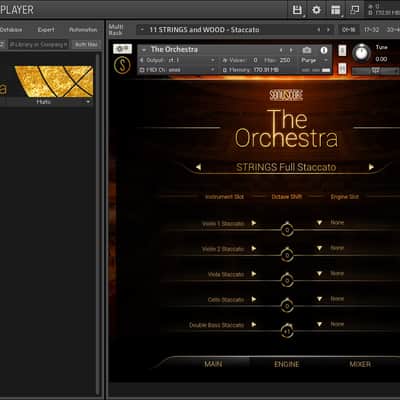The height and width of the screenshot is (400, 400).
Task: Select previous instrument arrow in The Orchestra header
Action: pos(281,50)
